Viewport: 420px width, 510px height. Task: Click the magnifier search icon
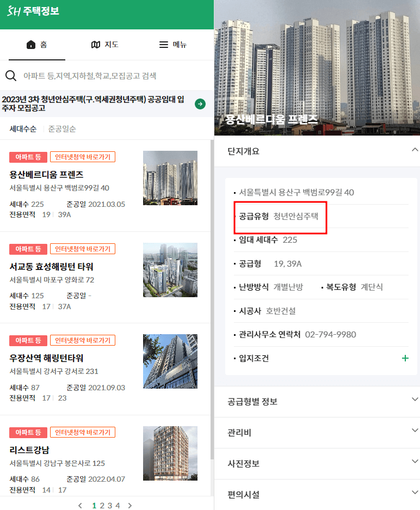click(11, 76)
